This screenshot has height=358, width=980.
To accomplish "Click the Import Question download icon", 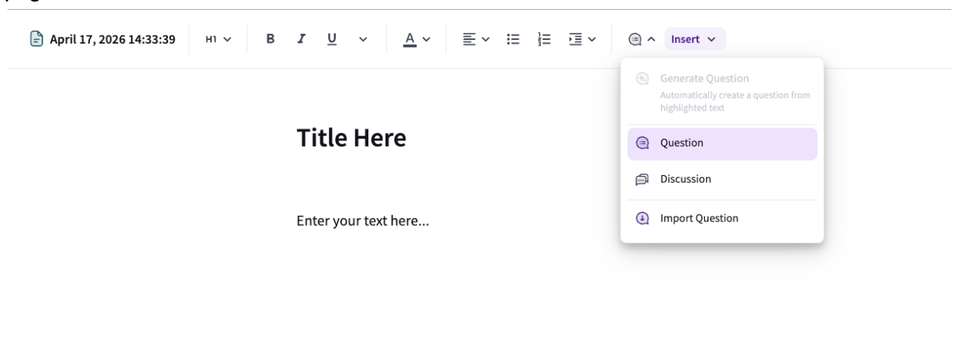I will point(643,219).
